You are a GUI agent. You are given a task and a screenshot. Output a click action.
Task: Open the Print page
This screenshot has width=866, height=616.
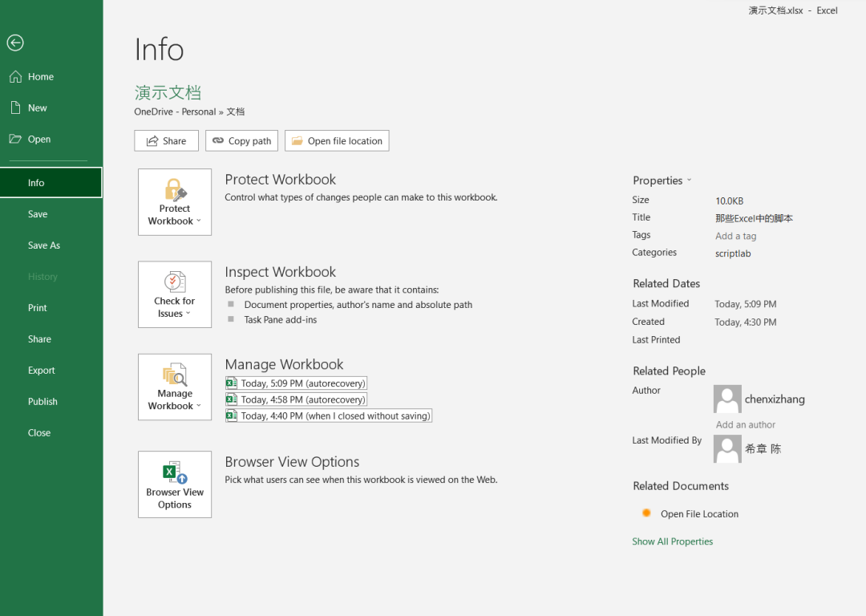[38, 308]
